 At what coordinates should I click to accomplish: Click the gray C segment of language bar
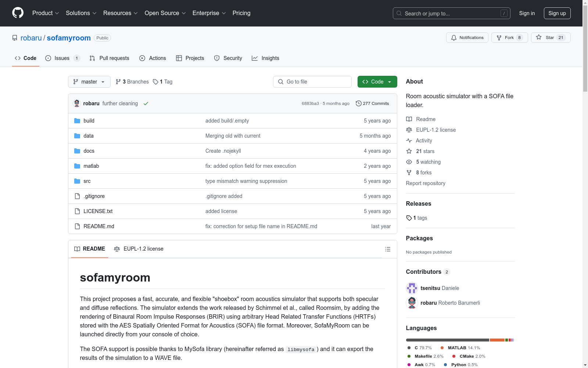[x=448, y=340]
